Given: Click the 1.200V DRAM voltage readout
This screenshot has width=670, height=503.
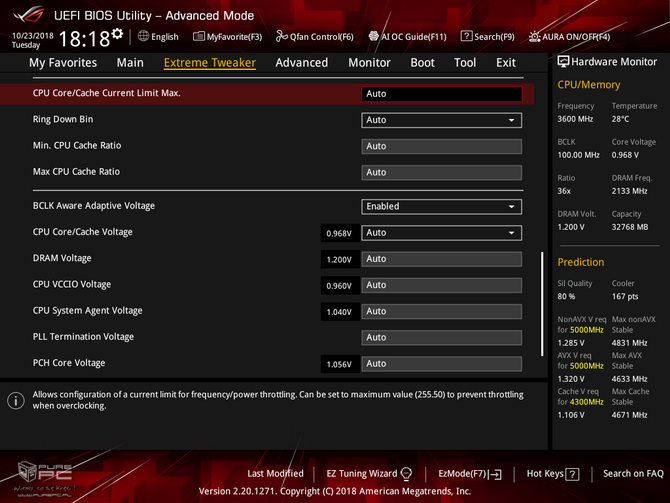Looking at the screenshot, I should tap(339, 259).
